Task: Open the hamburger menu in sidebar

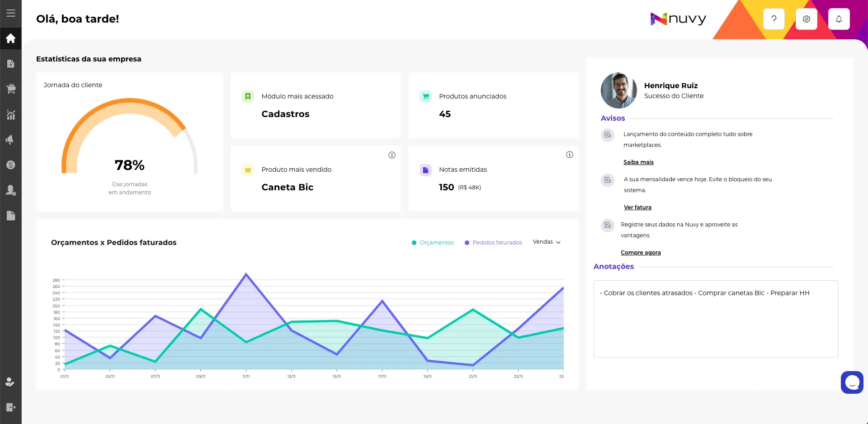Action: (x=11, y=13)
